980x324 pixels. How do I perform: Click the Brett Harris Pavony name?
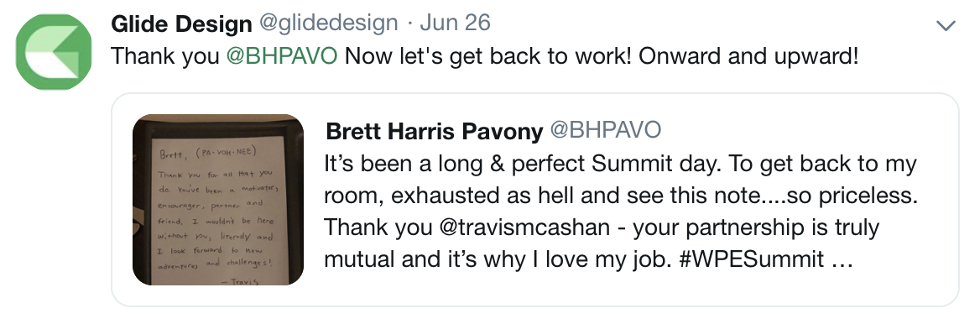pyautogui.click(x=435, y=131)
